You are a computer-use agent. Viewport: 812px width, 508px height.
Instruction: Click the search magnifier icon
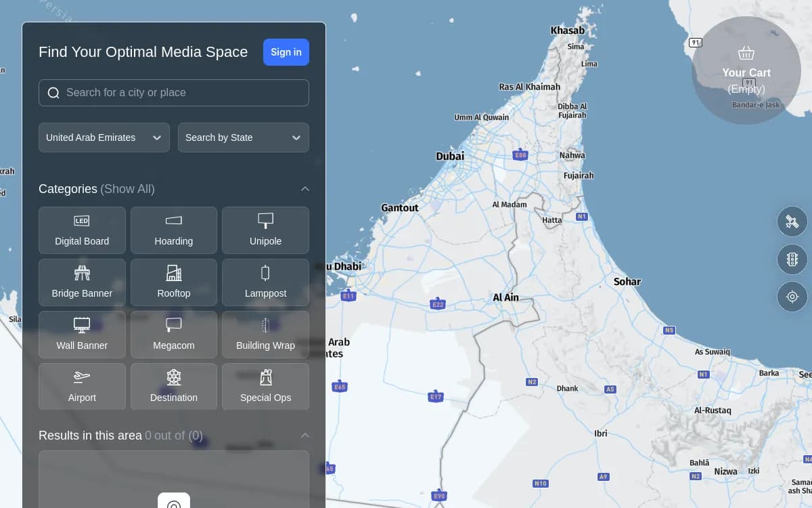click(53, 93)
